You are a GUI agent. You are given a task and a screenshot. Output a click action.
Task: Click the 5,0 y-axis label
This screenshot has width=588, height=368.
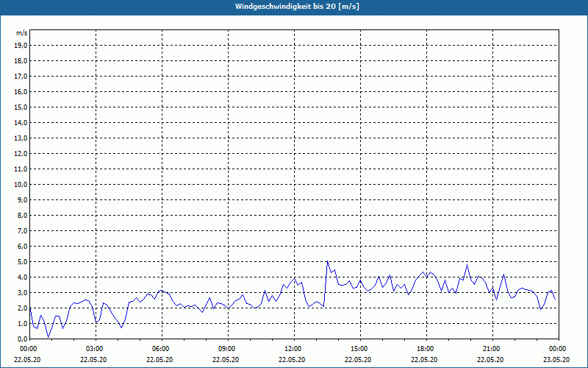click(23, 262)
